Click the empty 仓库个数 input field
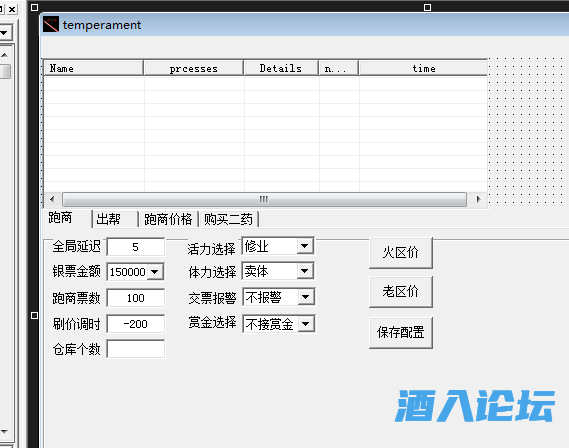The image size is (569, 448). (136, 349)
